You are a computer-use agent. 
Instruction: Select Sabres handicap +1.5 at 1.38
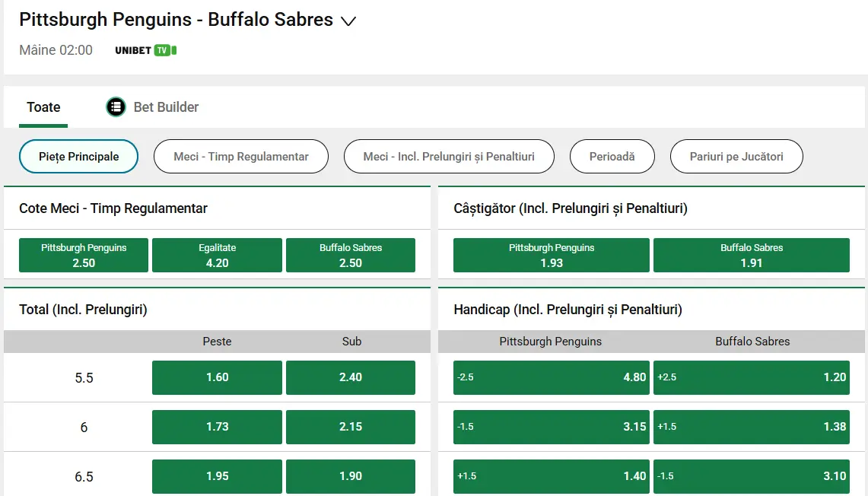(752, 427)
